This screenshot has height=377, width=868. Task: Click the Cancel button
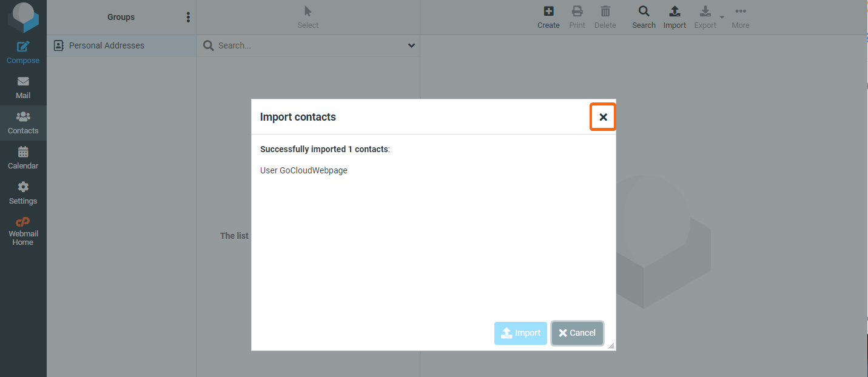(577, 333)
